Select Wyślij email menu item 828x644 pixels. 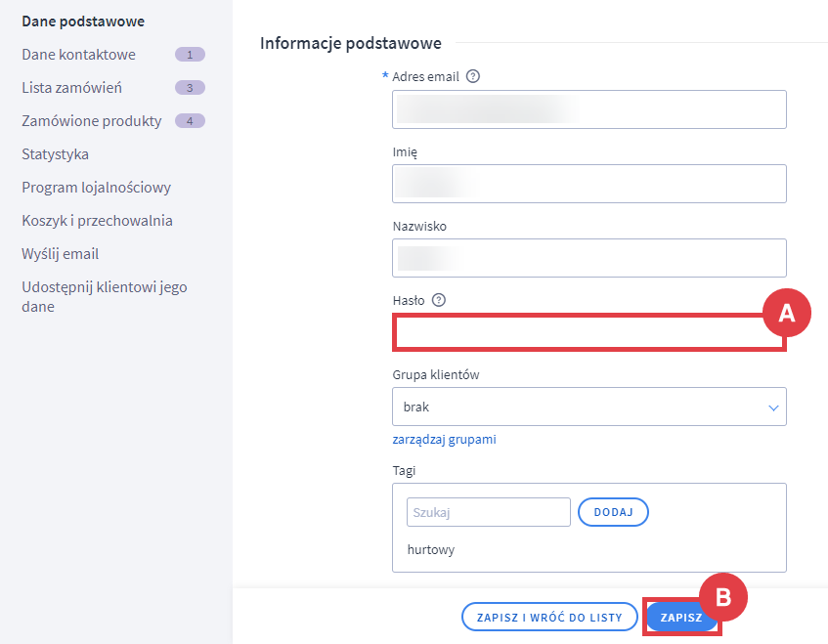(60, 254)
